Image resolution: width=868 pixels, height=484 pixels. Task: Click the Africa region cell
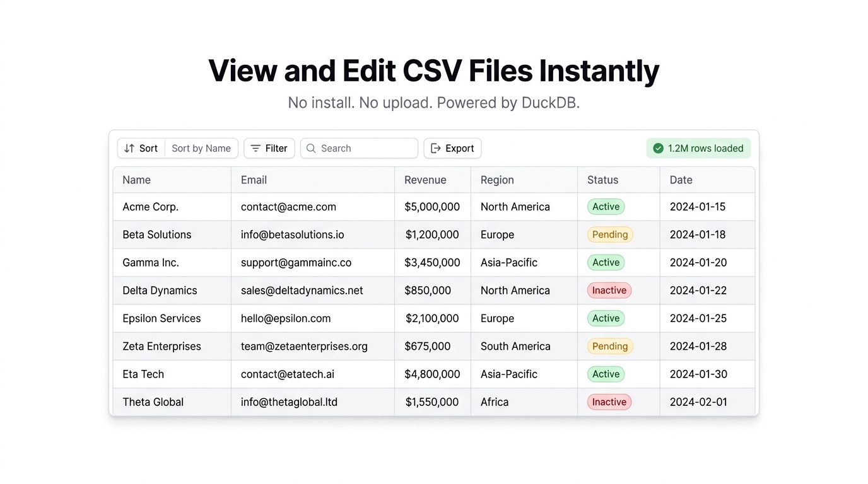(524, 402)
